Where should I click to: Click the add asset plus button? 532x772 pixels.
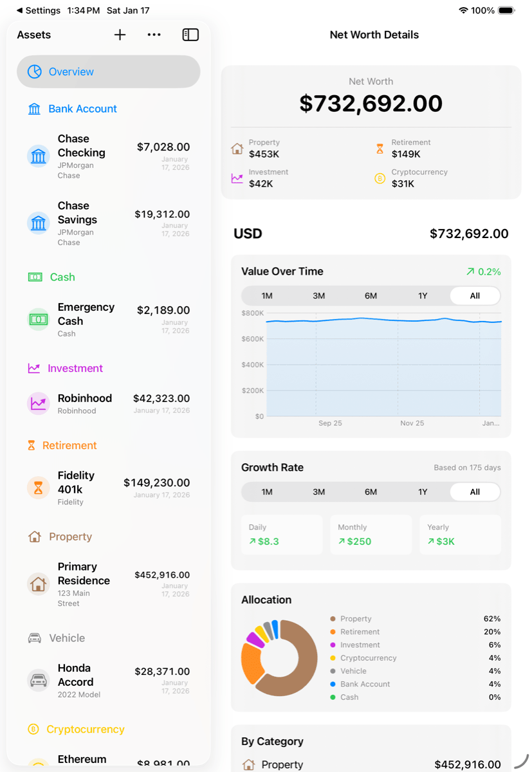click(120, 35)
